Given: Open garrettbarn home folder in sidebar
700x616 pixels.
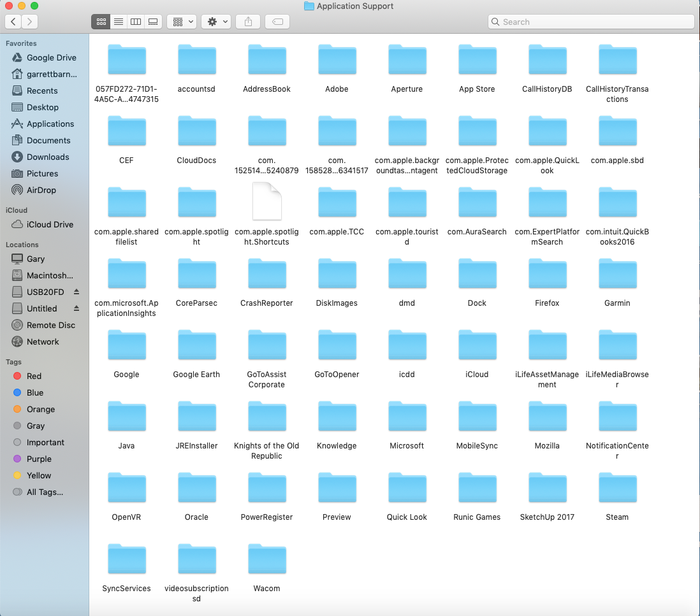Looking at the screenshot, I should click(x=44, y=74).
